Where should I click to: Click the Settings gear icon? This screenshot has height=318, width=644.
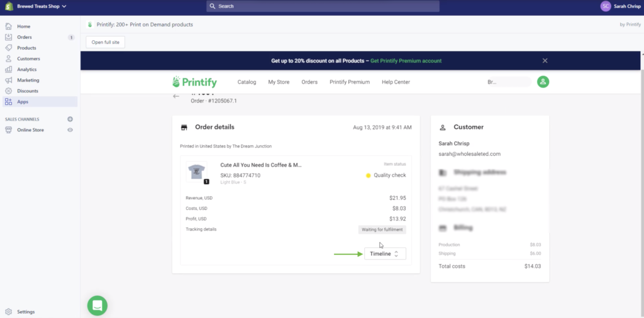(8, 312)
